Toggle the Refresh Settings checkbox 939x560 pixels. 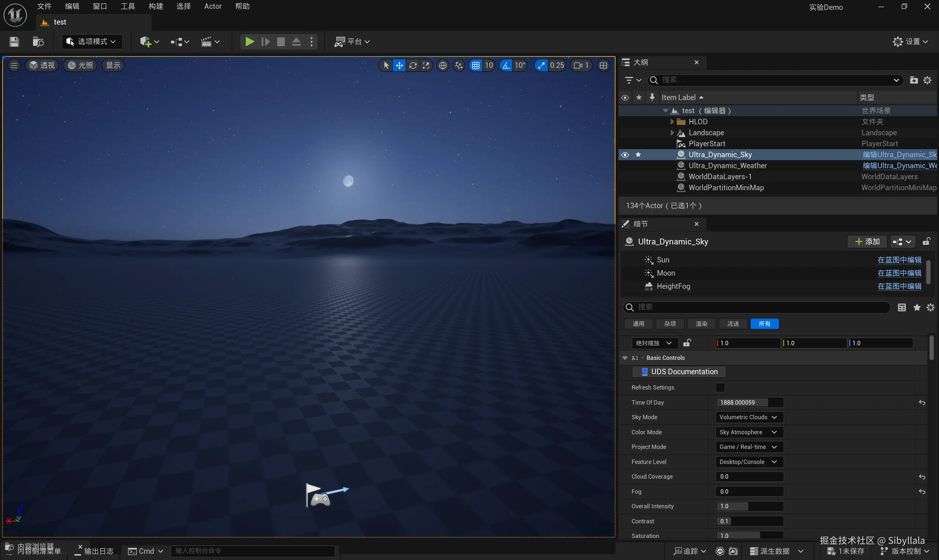tap(720, 387)
